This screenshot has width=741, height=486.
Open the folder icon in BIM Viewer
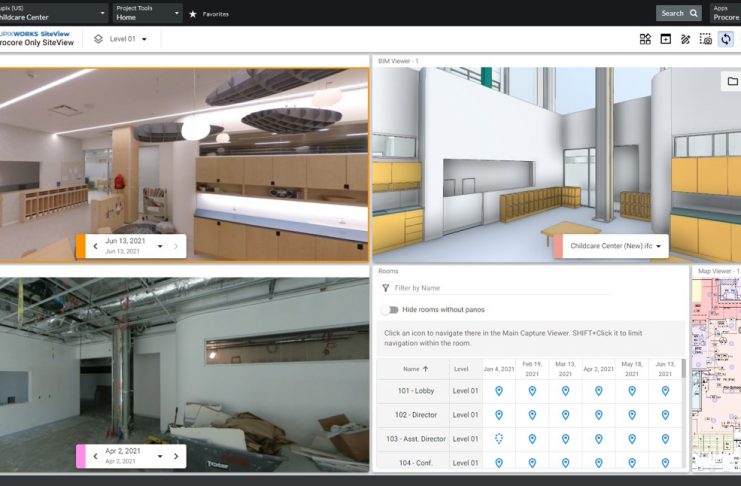pos(731,82)
